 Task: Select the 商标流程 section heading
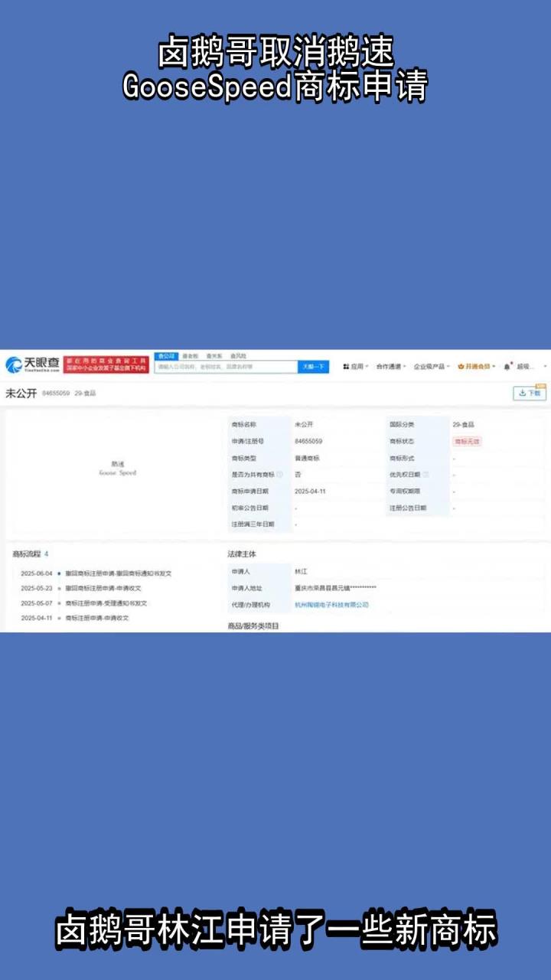pyautogui.click(x=26, y=554)
